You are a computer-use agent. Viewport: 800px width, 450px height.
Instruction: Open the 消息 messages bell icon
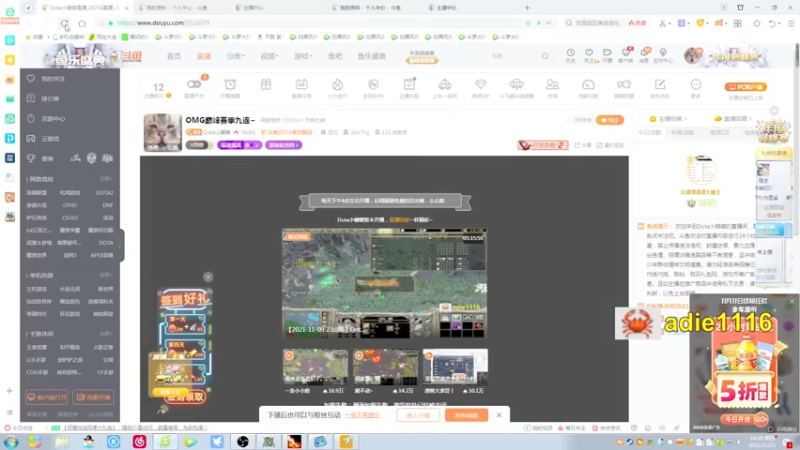[644, 56]
